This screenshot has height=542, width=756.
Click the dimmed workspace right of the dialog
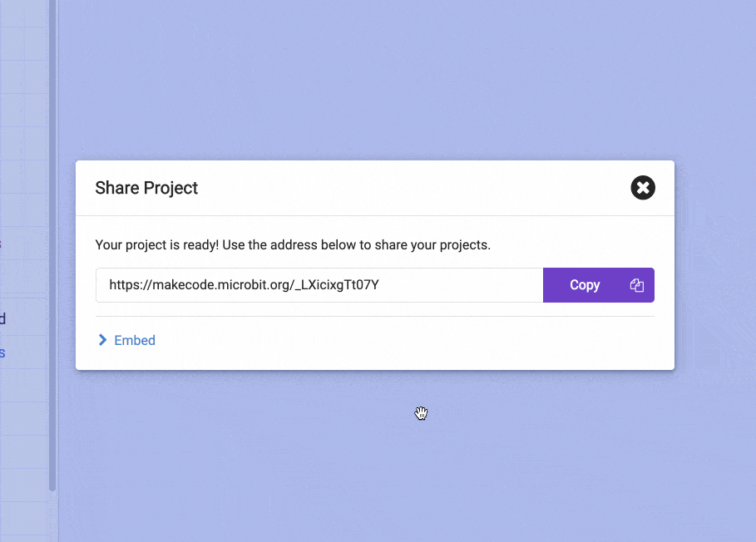(x=715, y=265)
